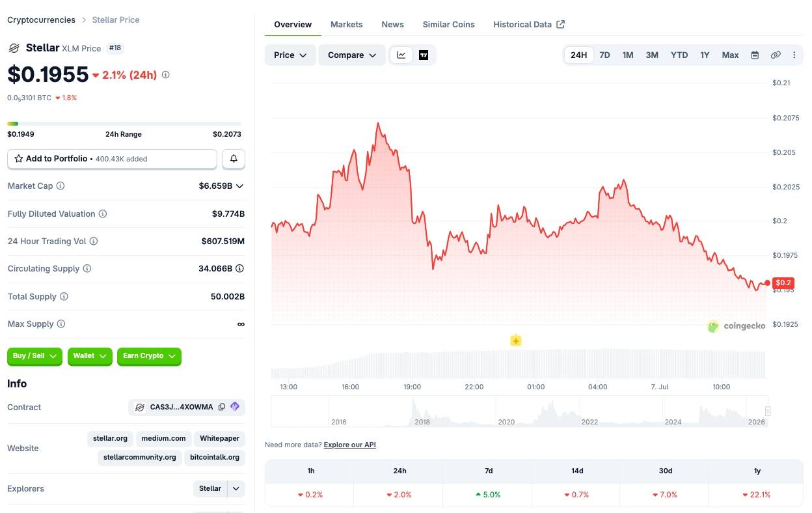Open Stellar explorer button

[210, 489]
